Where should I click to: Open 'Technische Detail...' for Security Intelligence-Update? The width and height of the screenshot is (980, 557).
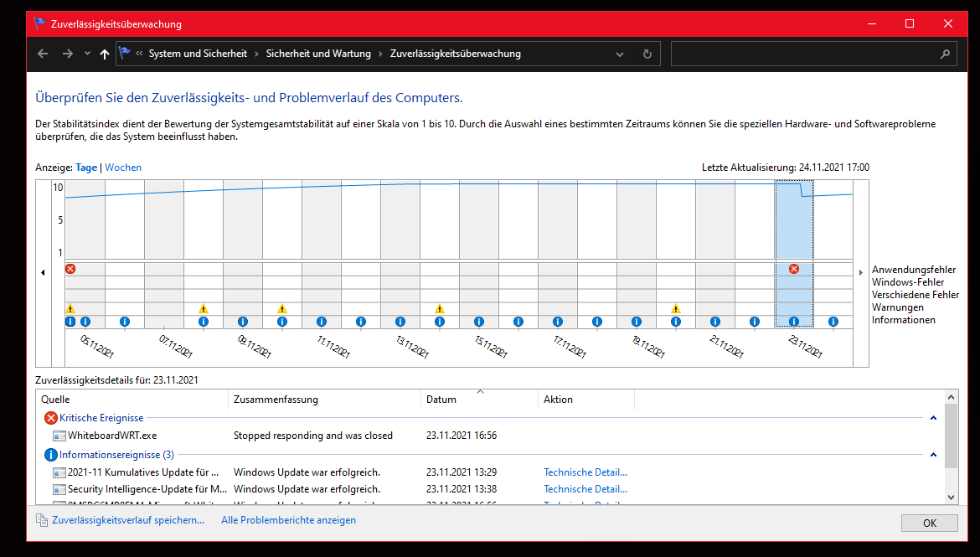click(x=585, y=489)
